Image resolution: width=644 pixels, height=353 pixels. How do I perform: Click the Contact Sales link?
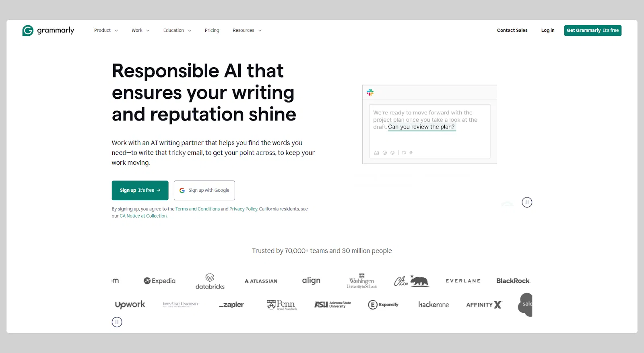tap(512, 30)
